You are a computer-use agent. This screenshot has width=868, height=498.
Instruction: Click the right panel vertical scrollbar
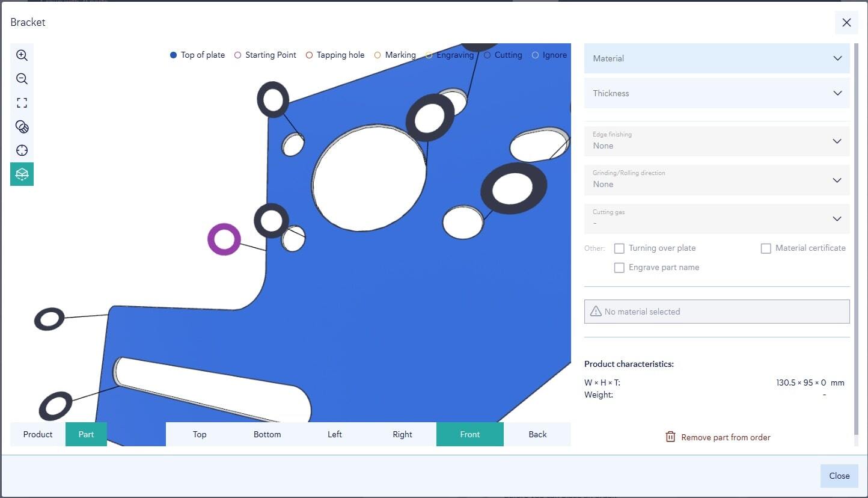[856, 241]
